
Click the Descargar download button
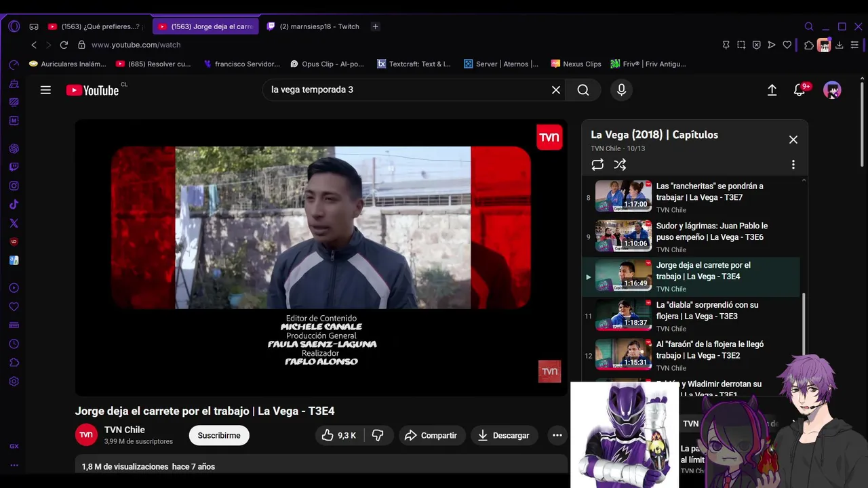[x=504, y=435]
